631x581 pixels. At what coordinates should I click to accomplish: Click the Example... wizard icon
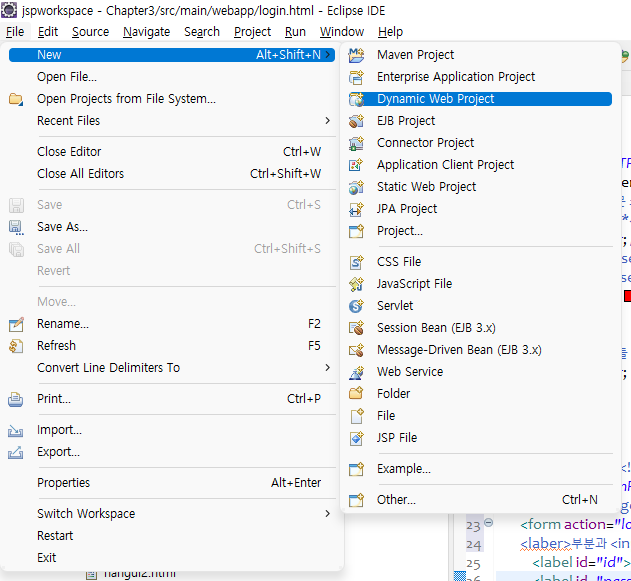tap(356, 469)
